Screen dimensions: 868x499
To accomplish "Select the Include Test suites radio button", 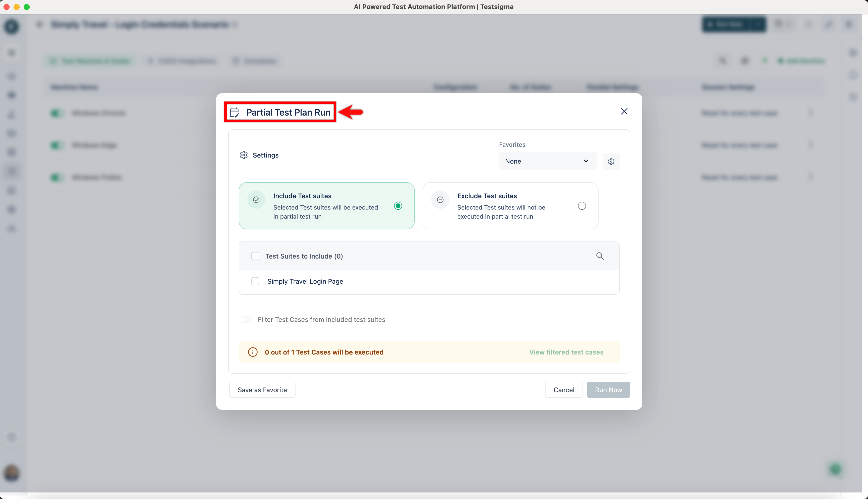I will (x=398, y=206).
